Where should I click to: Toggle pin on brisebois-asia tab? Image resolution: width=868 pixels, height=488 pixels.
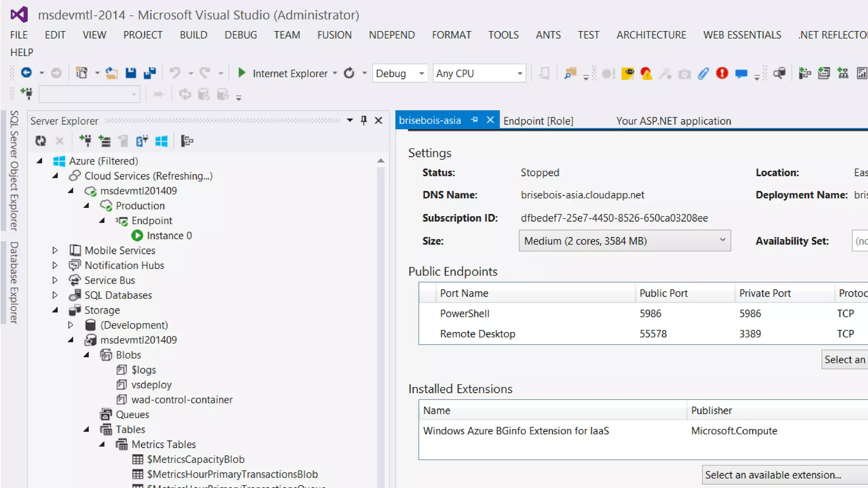point(475,120)
